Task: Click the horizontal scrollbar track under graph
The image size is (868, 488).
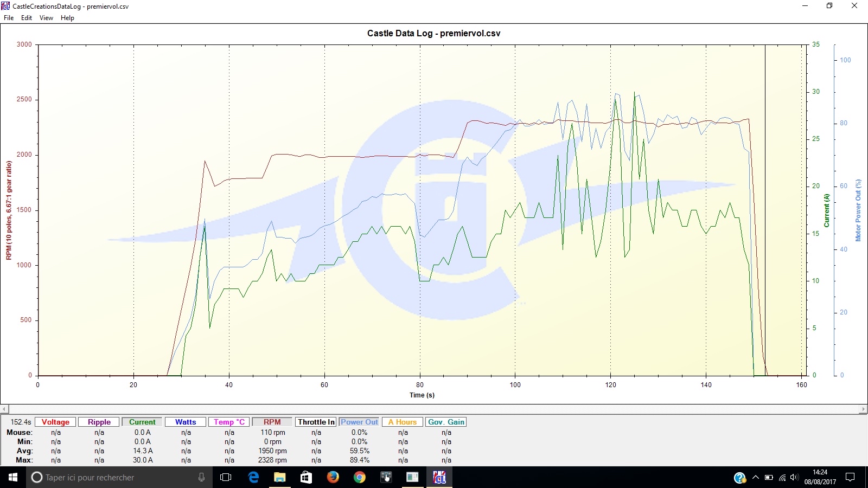Action: coord(434,409)
